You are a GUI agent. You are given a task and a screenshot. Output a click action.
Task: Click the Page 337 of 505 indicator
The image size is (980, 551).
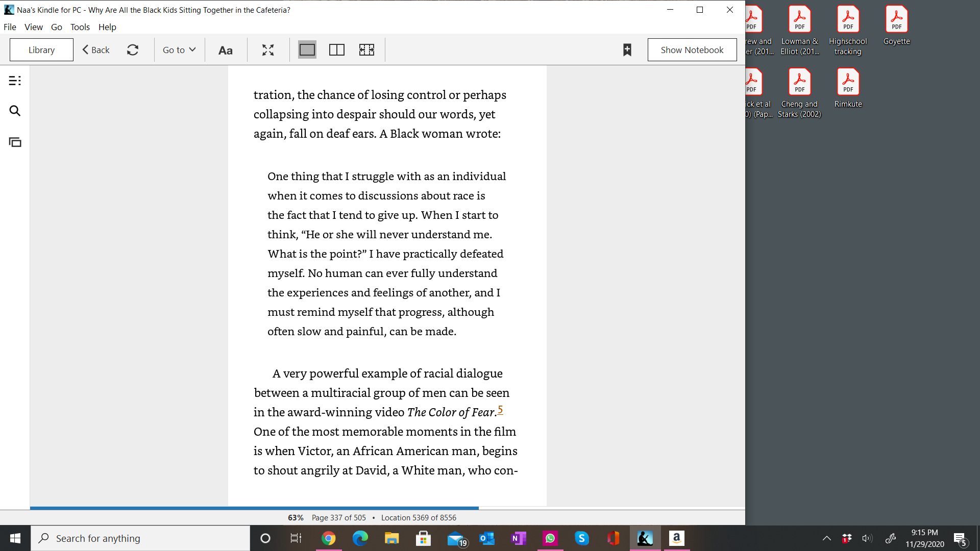[x=339, y=518]
